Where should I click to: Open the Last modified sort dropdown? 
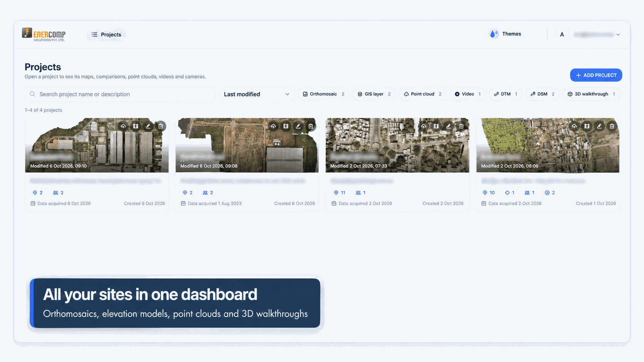click(x=257, y=94)
